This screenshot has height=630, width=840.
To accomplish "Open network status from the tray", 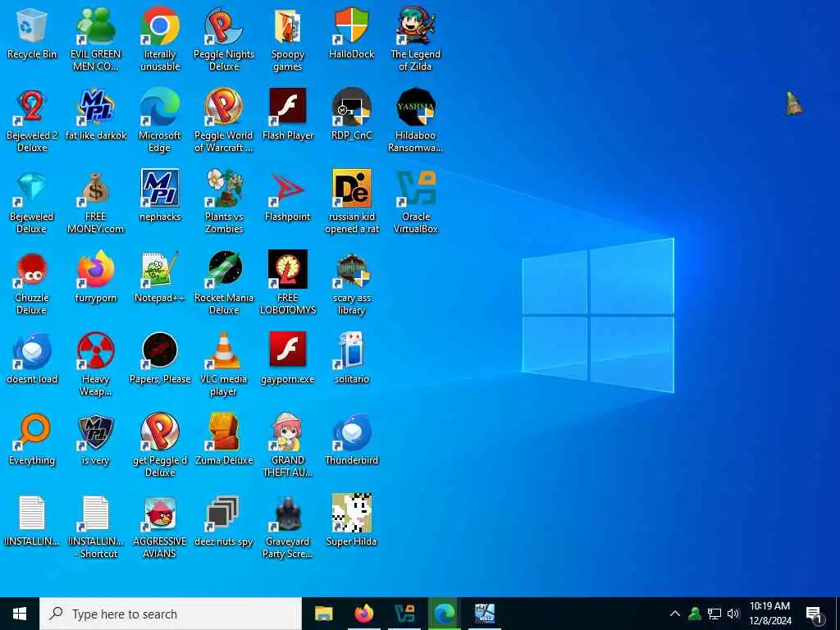I will (x=714, y=614).
